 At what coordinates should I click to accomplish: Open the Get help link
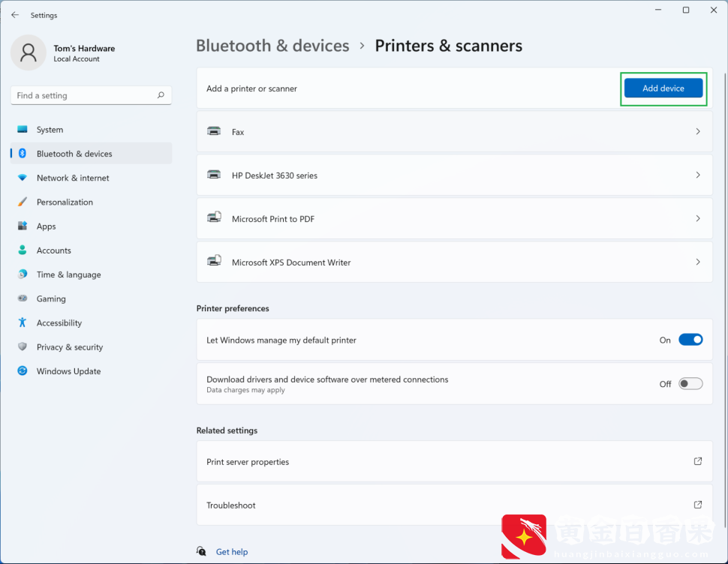(x=232, y=551)
